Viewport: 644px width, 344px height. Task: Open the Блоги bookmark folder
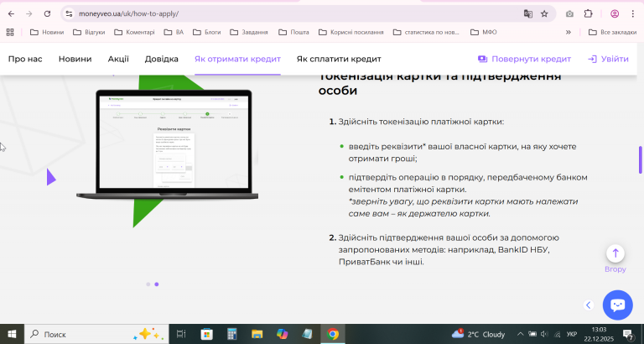click(x=206, y=32)
